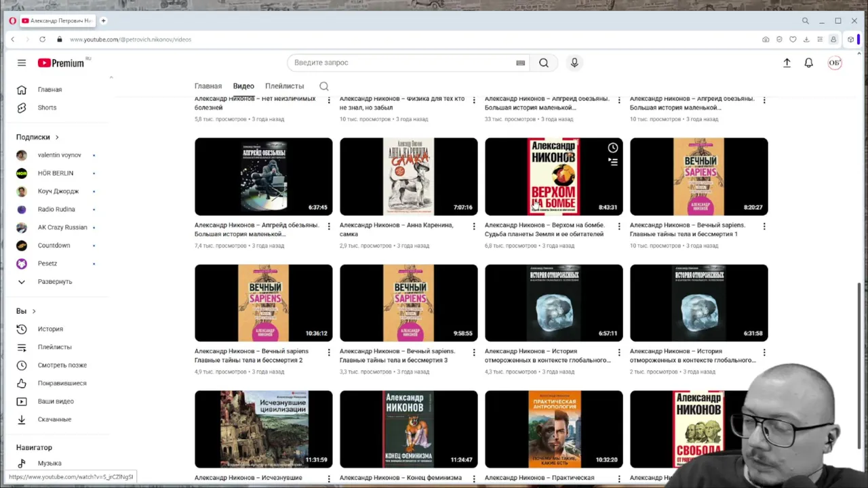
Task: Open Скачанные in the sidebar
Action: click(54, 420)
